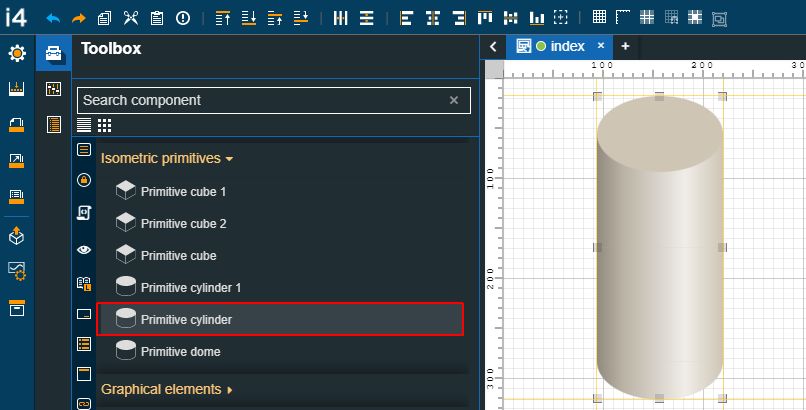Click the book with L badge icon
This screenshot has width=806, height=410.
click(x=84, y=283)
